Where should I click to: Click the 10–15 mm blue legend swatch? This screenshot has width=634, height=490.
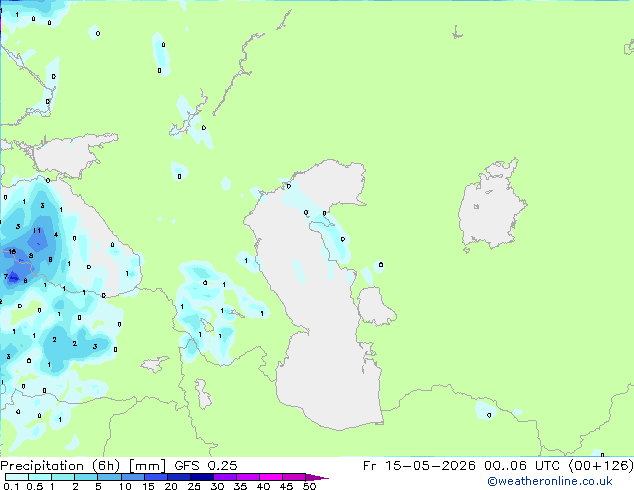click(133, 477)
